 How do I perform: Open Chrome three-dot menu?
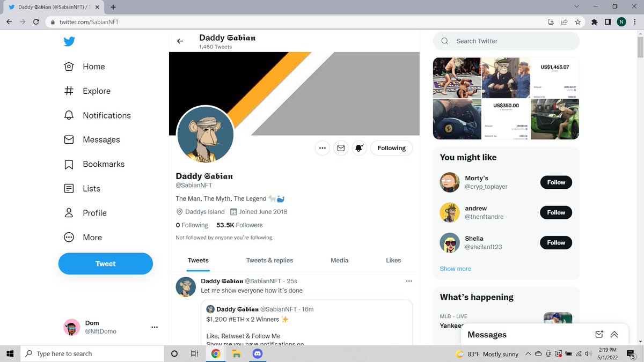[635, 22]
